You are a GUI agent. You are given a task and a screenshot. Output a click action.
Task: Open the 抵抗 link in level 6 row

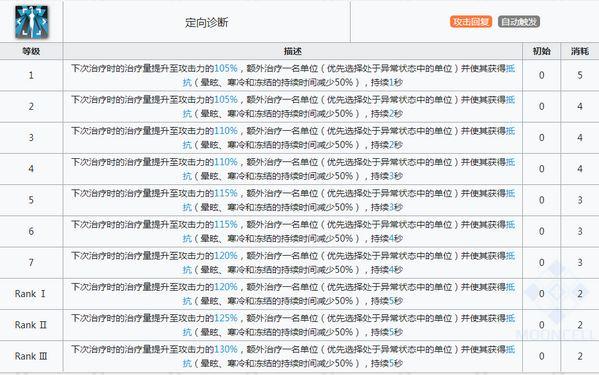coord(510,225)
